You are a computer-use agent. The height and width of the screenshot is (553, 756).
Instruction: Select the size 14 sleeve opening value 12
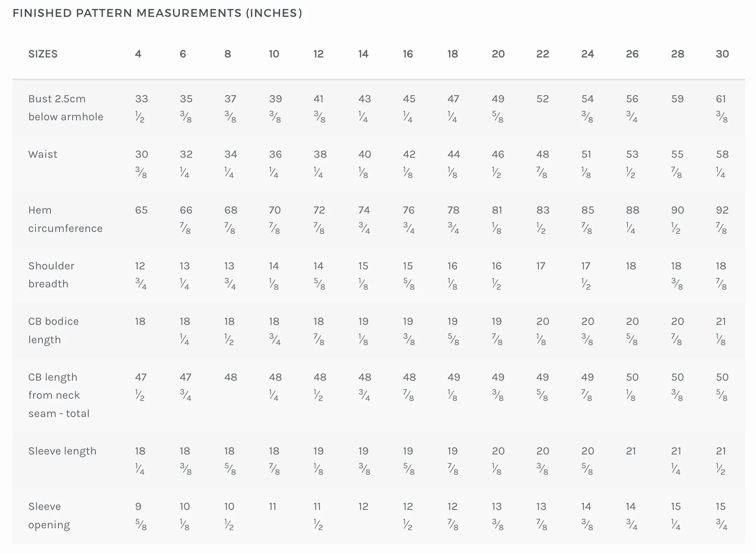click(363, 507)
